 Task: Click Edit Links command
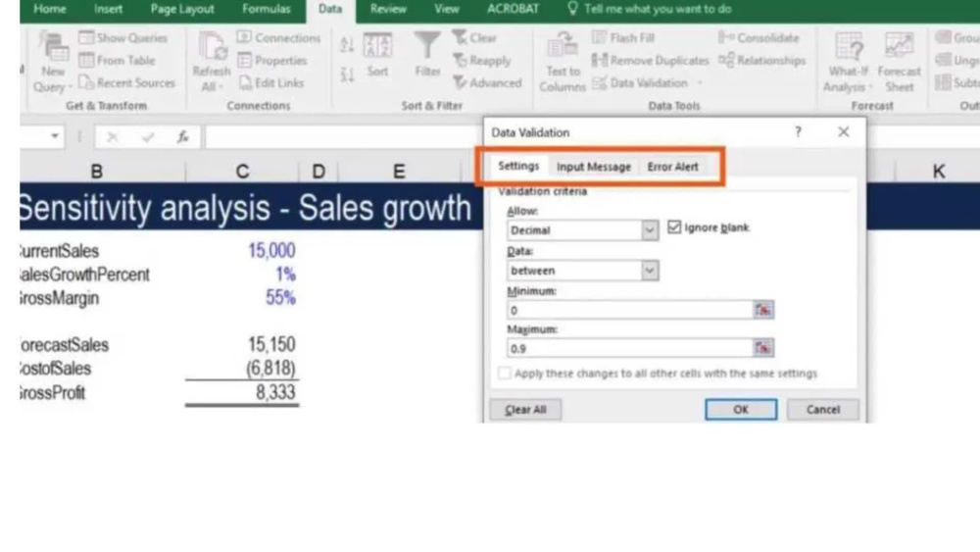click(x=271, y=83)
